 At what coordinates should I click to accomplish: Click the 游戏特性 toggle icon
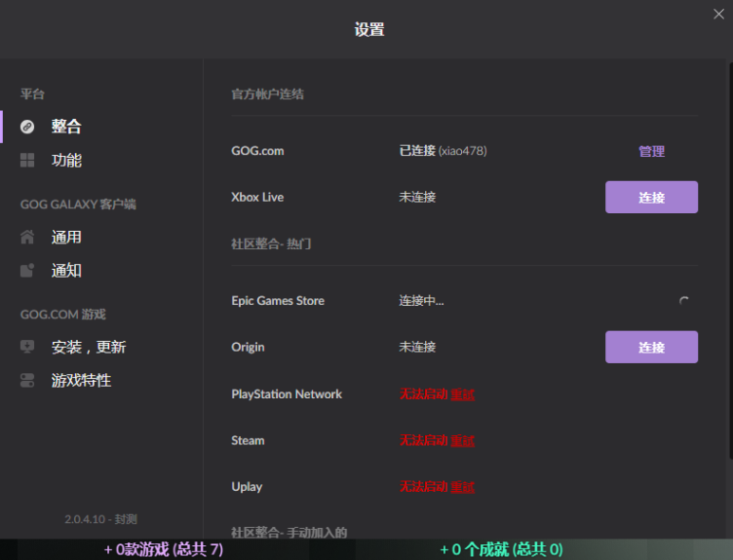click(x=27, y=380)
